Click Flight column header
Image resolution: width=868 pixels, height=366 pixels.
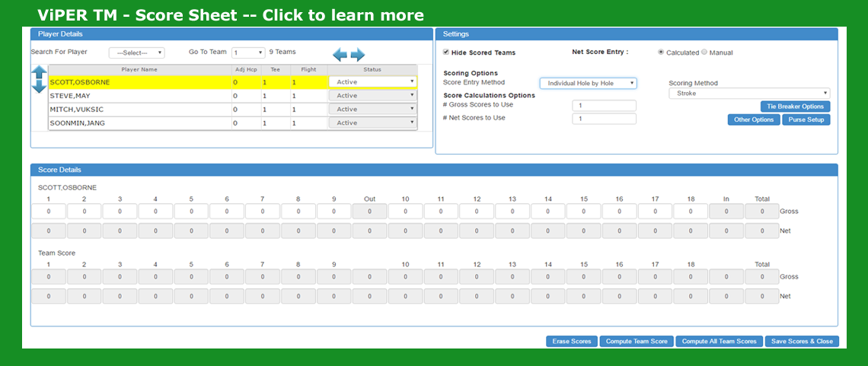309,70
